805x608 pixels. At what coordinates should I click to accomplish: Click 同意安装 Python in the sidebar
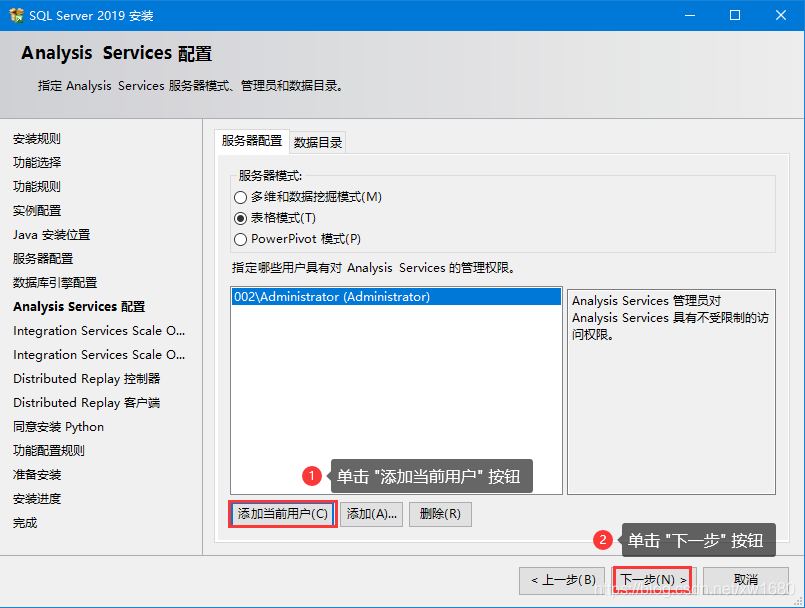[x=58, y=427]
